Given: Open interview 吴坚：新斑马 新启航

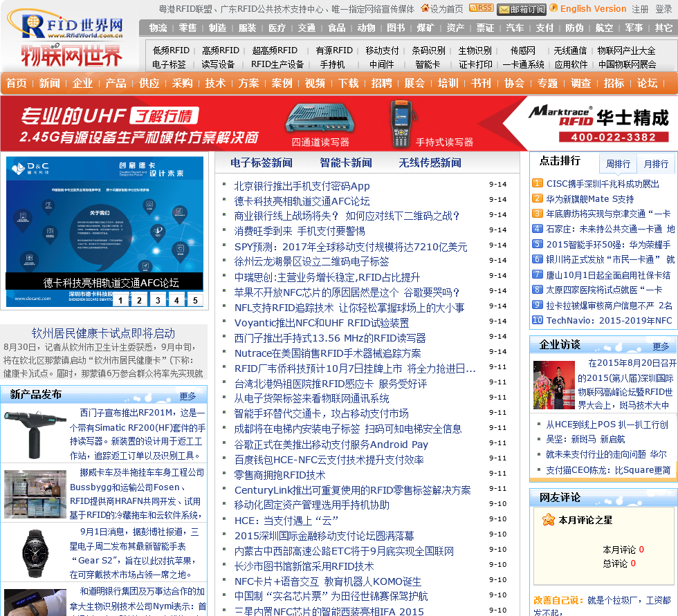Looking at the screenshot, I should pos(585,439).
